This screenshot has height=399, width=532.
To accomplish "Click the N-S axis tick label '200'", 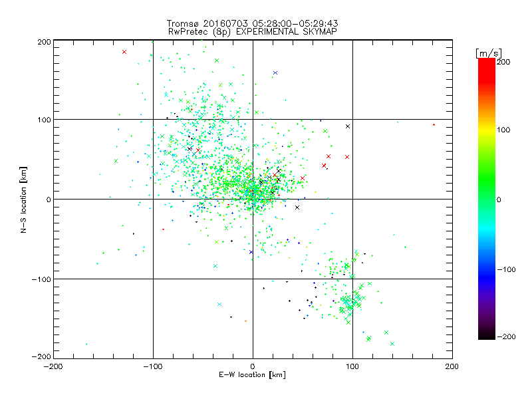I will (x=44, y=42).
